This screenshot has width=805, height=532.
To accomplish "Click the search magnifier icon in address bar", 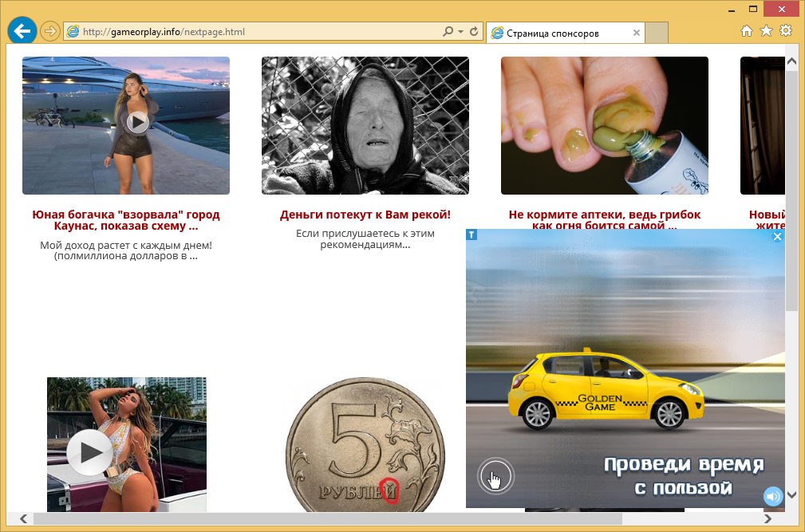I will pyautogui.click(x=448, y=31).
